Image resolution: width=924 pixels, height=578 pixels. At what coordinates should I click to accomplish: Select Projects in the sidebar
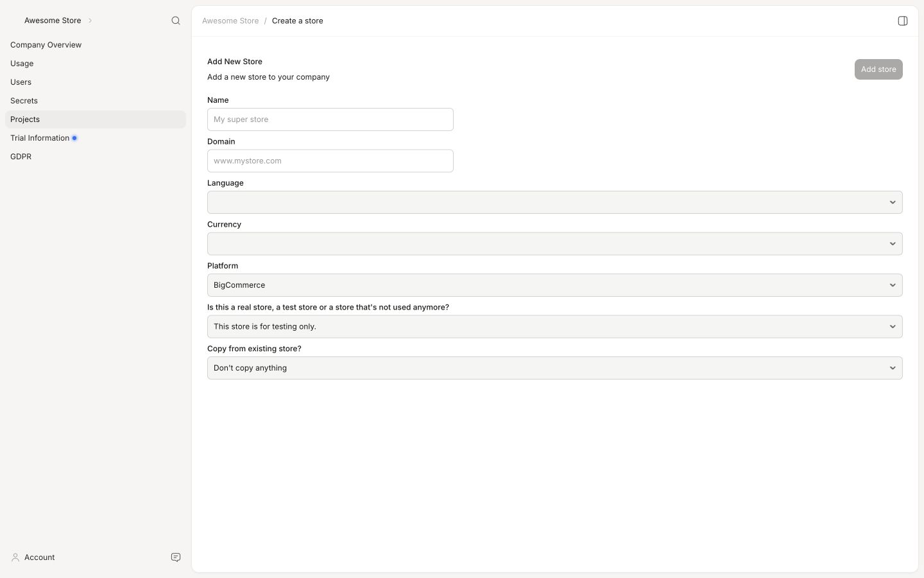(96, 119)
